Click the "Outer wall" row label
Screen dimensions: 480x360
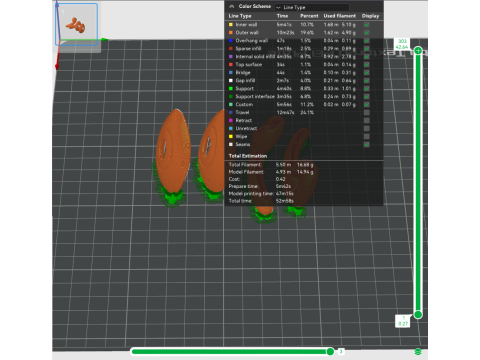coord(247,33)
